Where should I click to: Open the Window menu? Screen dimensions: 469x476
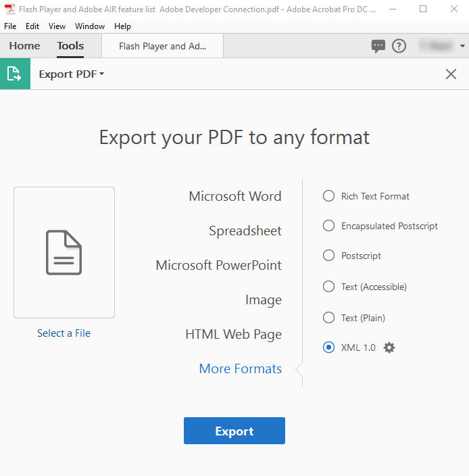click(90, 26)
